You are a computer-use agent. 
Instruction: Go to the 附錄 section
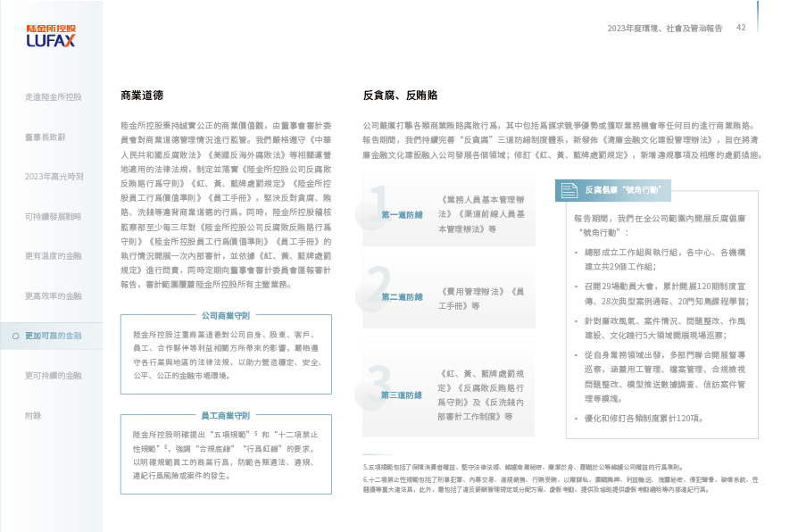click(x=33, y=415)
